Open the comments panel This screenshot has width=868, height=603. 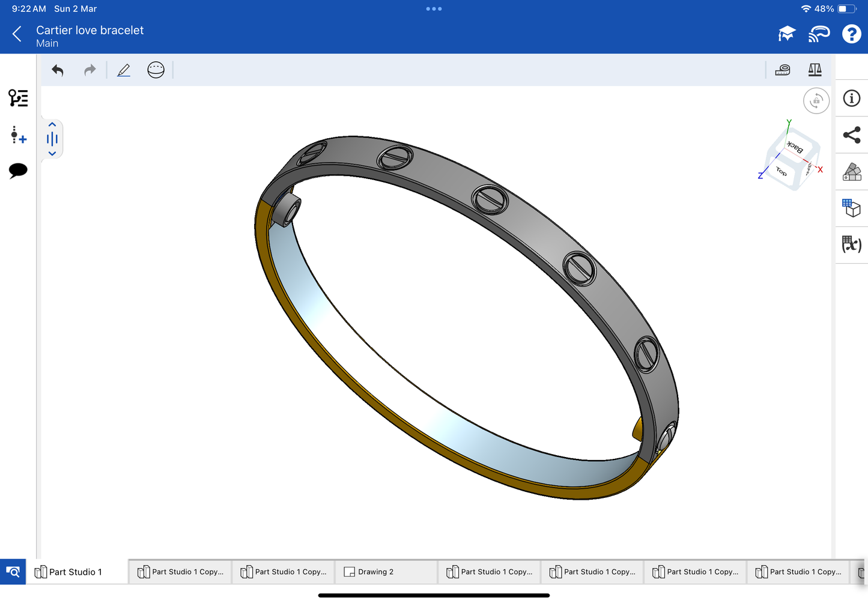pyautogui.click(x=18, y=171)
